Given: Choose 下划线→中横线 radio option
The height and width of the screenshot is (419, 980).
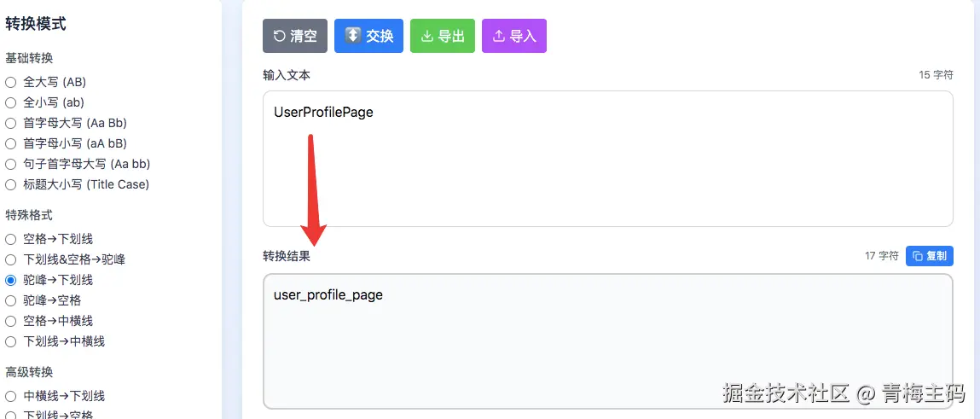Looking at the screenshot, I should click(x=10, y=342).
